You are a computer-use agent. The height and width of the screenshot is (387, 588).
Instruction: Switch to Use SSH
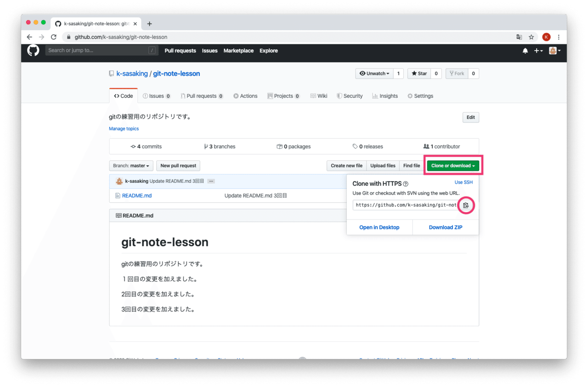464,182
